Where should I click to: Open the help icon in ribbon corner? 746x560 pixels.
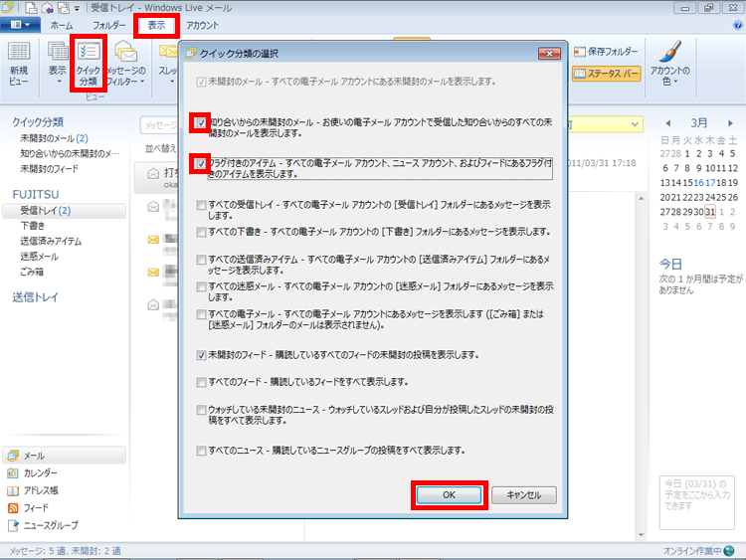pos(738,25)
